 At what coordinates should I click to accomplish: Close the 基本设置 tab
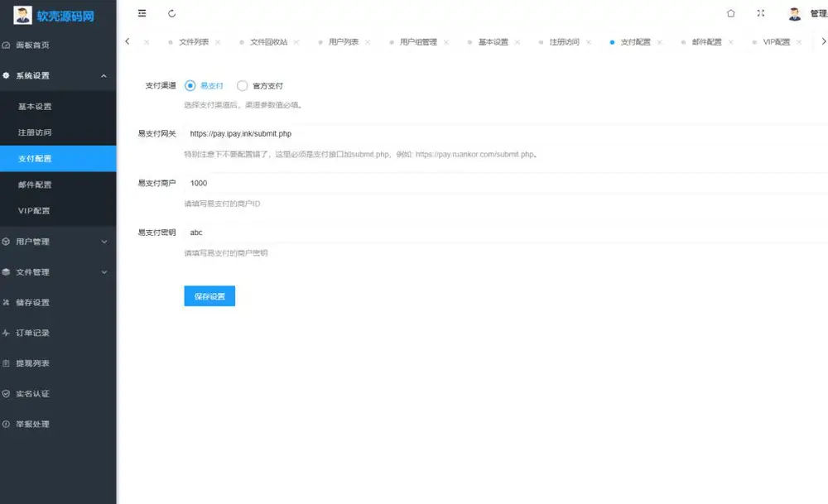coord(517,42)
